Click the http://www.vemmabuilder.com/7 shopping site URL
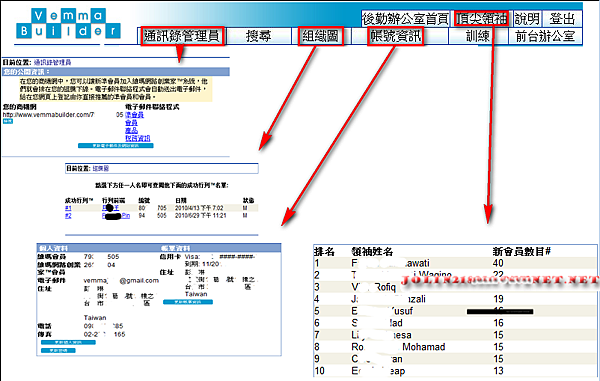 pyautogui.click(x=48, y=115)
